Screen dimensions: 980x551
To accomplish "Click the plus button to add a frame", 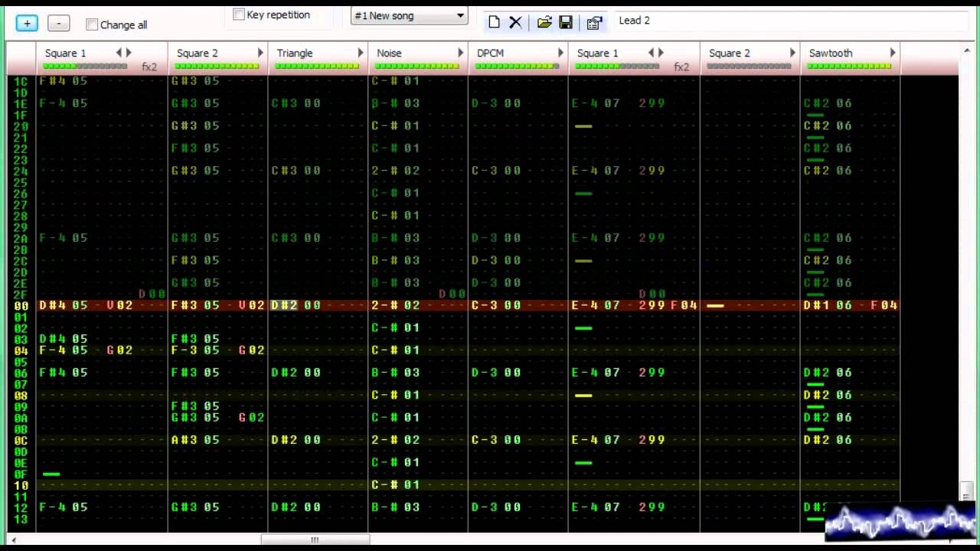I will (x=27, y=24).
